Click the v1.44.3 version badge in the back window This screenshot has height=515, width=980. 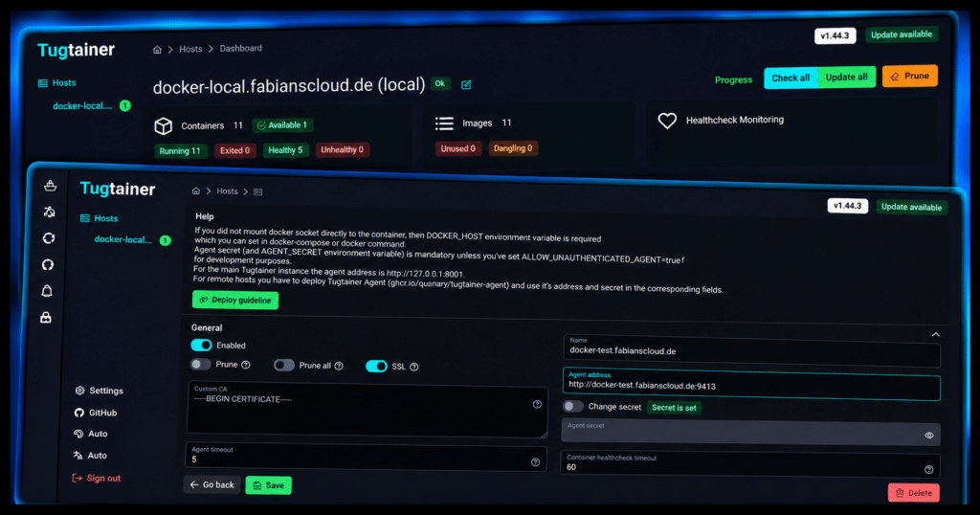tap(835, 35)
